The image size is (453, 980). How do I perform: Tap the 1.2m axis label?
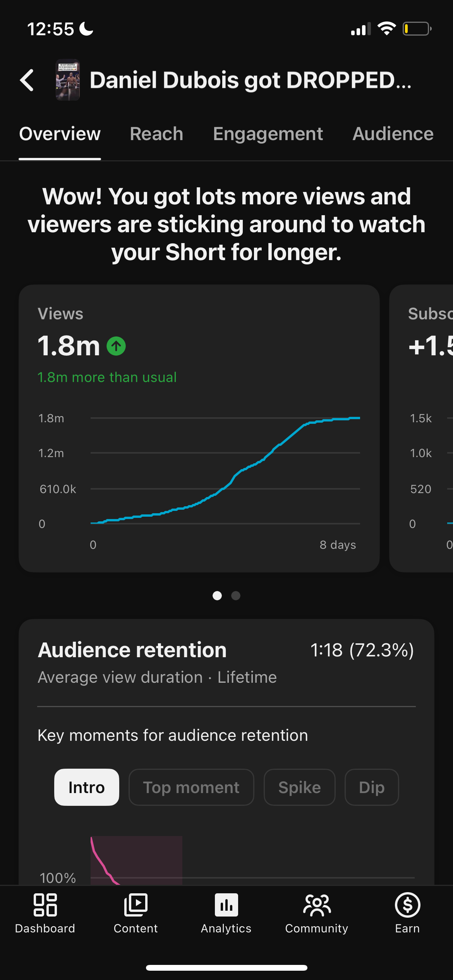[x=51, y=453]
